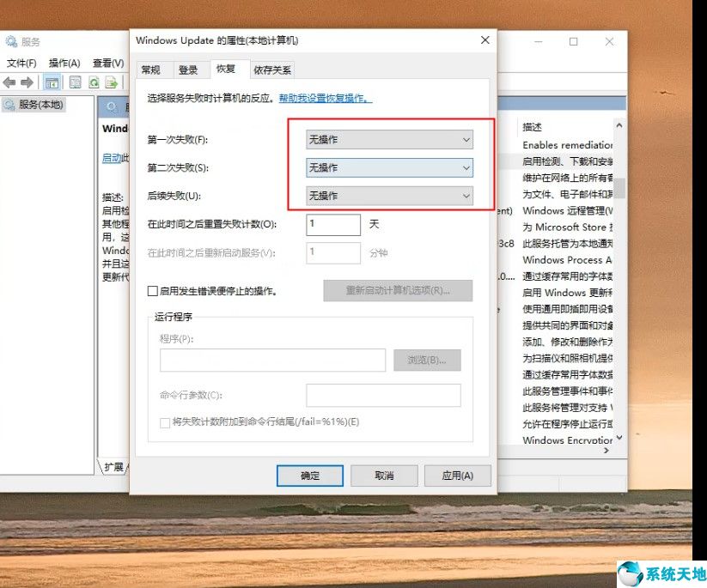Click the 取消 button
707x588 pixels.
tap(384, 476)
